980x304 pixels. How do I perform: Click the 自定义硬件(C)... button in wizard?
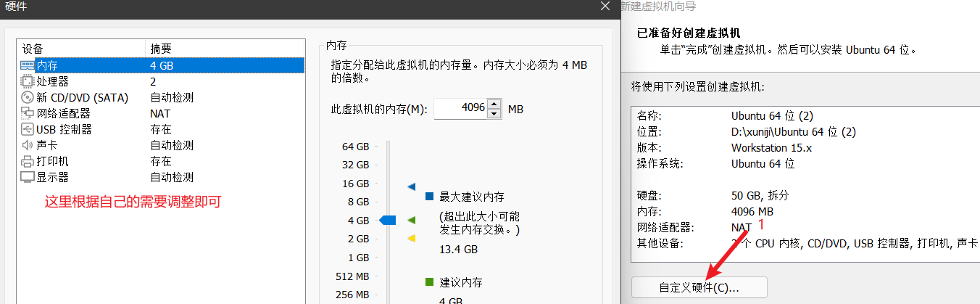tap(699, 287)
